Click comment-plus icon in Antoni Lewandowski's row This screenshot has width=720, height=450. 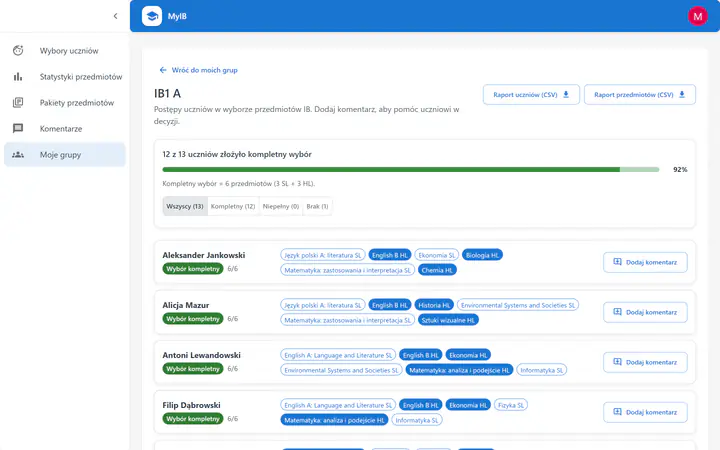click(x=618, y=362)
